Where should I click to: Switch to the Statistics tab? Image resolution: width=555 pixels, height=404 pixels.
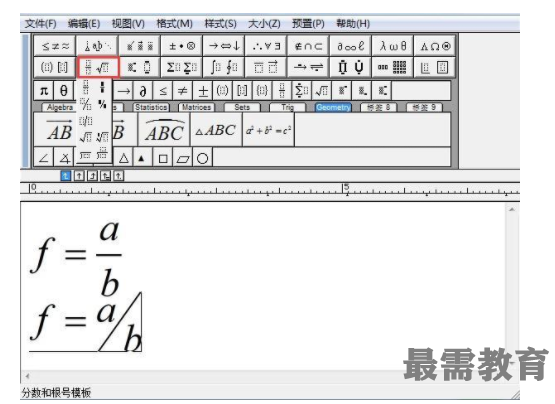click(151, 107)
